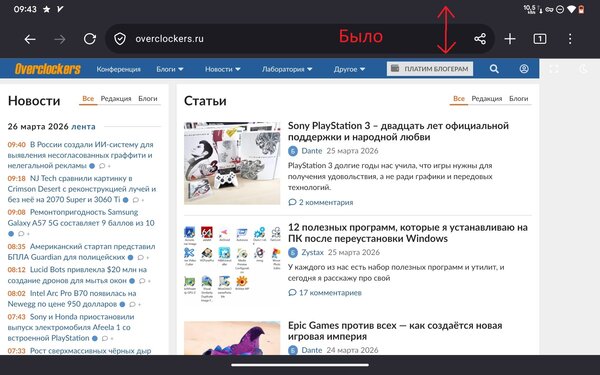The image size is (600, 375).
Task: Toggle dark theme moon icon
Action: 583,69
